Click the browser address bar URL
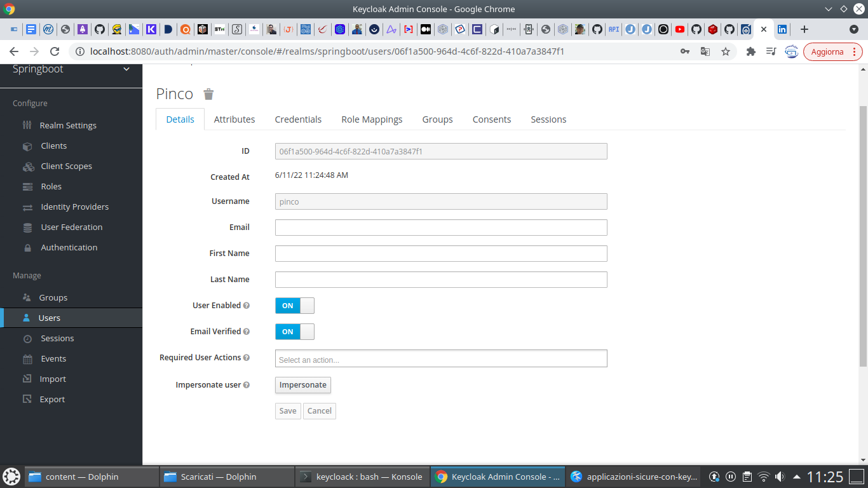Screen dimensions: 868x488 [327, 52]
